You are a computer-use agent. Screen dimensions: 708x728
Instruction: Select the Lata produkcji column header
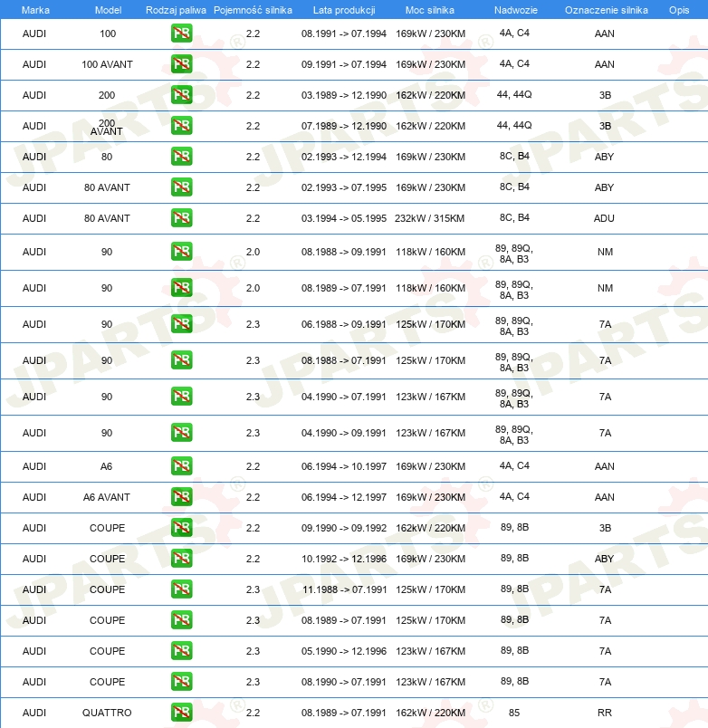[x=343, y=9]
